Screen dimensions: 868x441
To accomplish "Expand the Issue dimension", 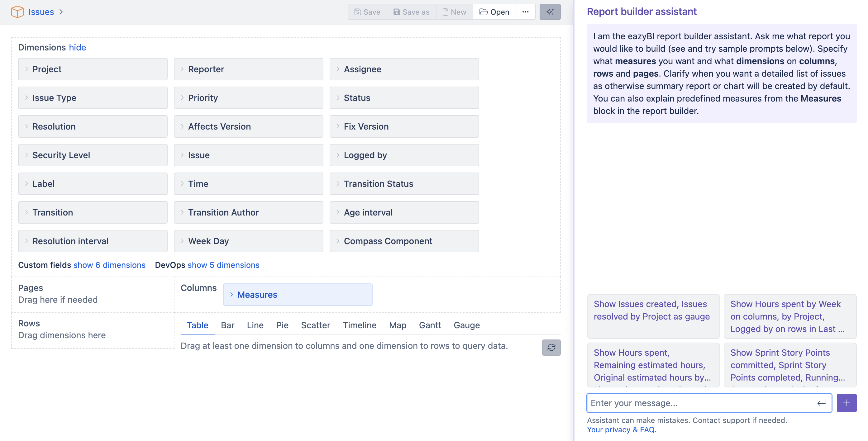I will click(248, 155).
